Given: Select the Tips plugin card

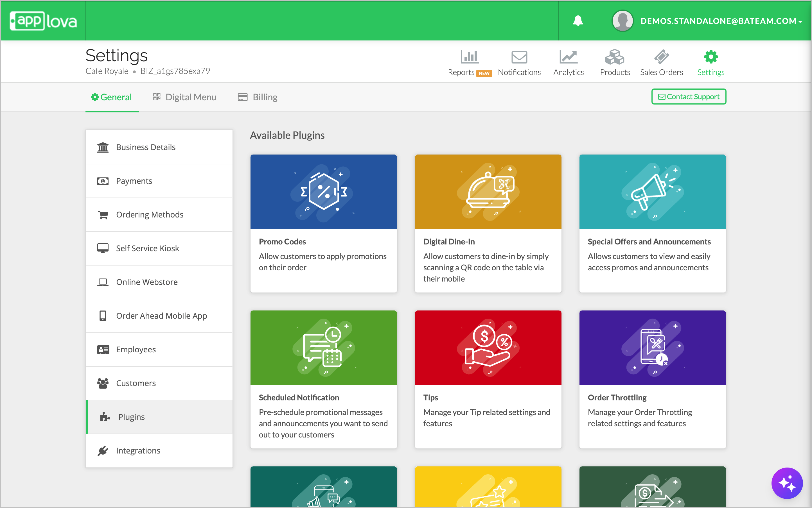Looking at the screenshot, I should (x=488, y=379).
